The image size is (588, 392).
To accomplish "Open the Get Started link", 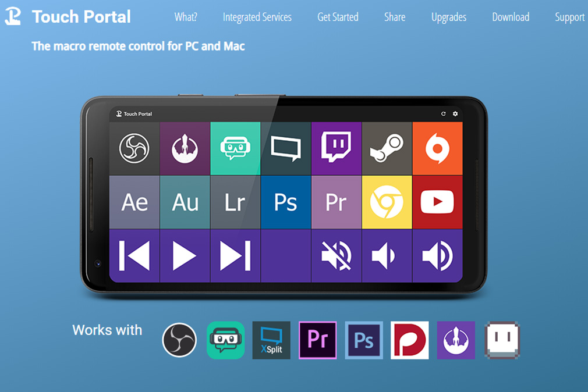I will [338, 17].
